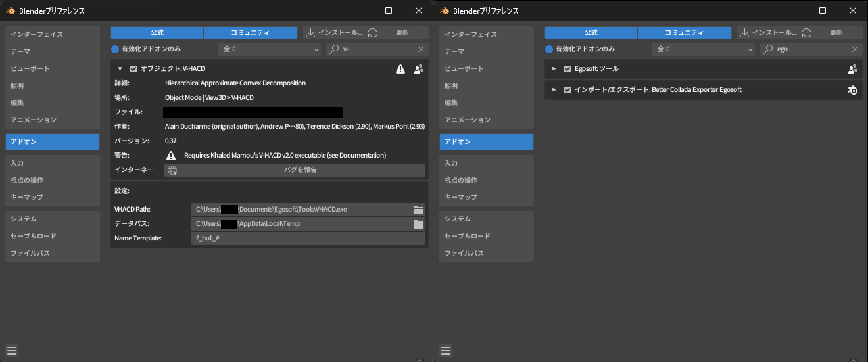The image size is (868, 362).
Task: Switch to コミュニティ tab in the right window
Action: [x=684, y=33]
